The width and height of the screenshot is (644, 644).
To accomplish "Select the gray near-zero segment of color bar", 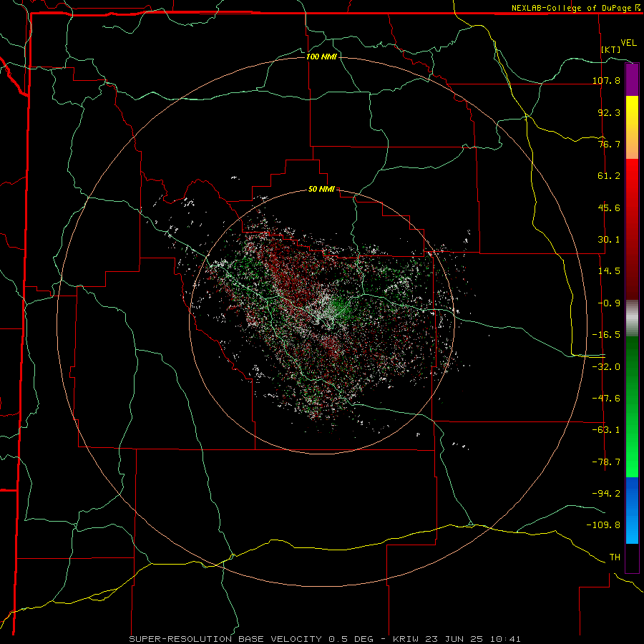I will click(x=632, y=318).
